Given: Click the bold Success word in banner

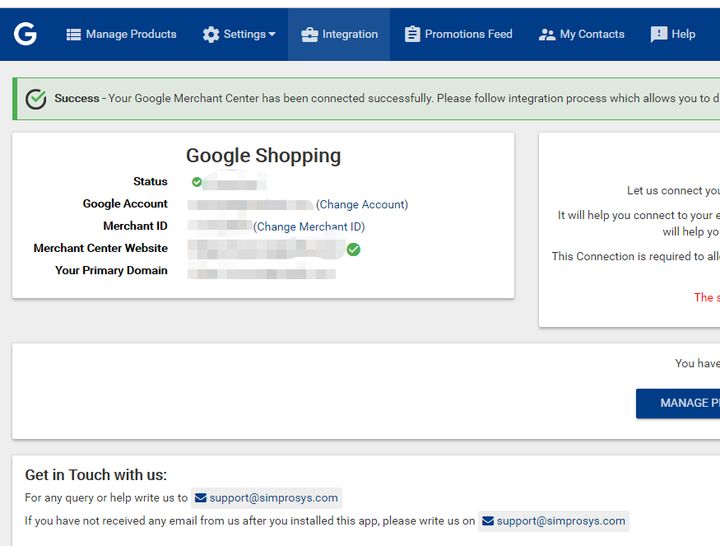Looking at the screenshot, I should tap(77, 98).
